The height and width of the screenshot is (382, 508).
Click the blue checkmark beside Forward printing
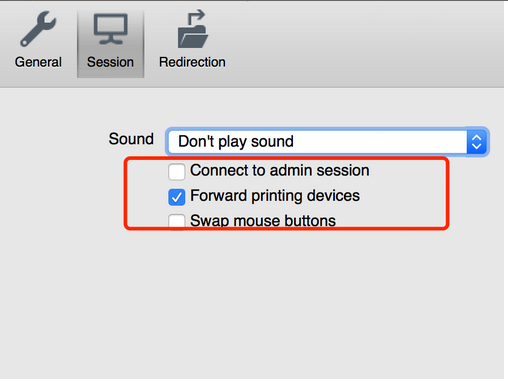tap(177, 197)
